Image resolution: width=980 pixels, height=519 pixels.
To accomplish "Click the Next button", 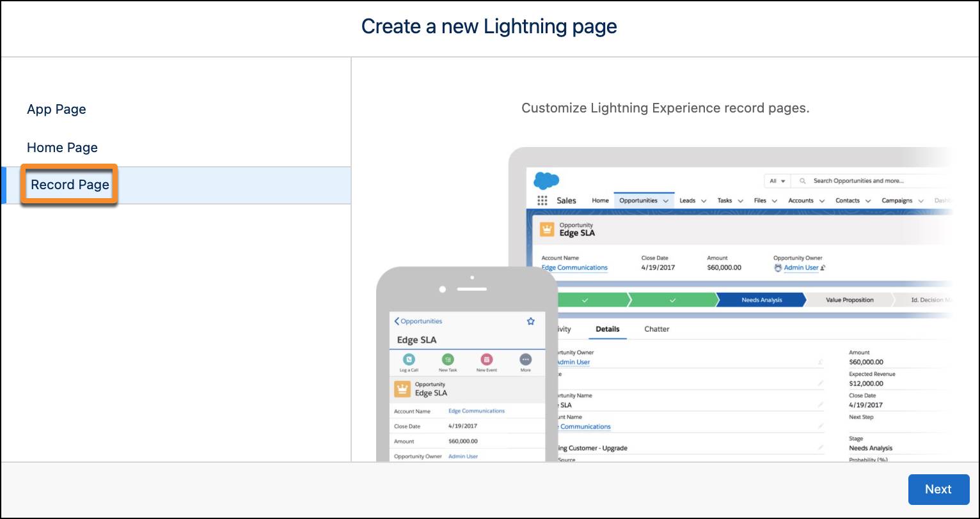I will point(938,489).
